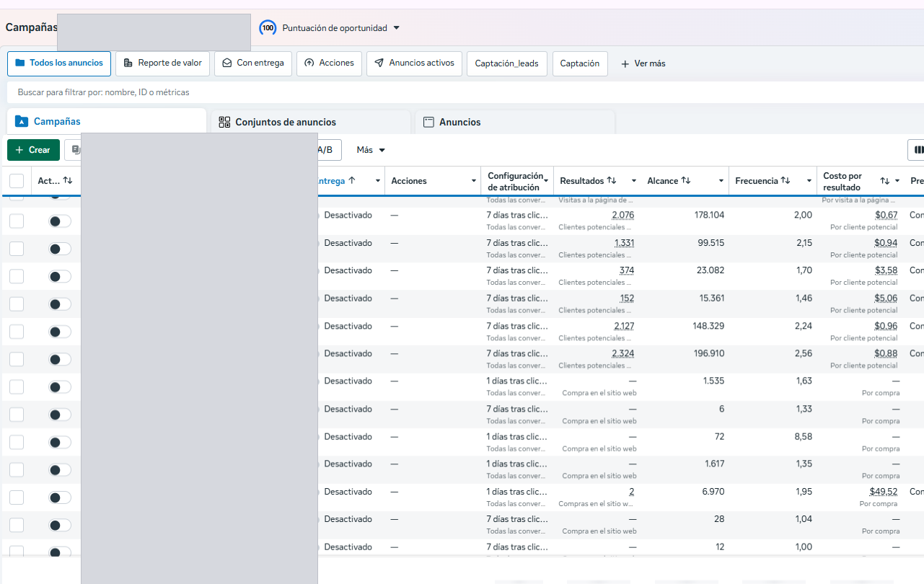Select the Captación view
Screen dimensions: 924x584
(x=580, y=63)
